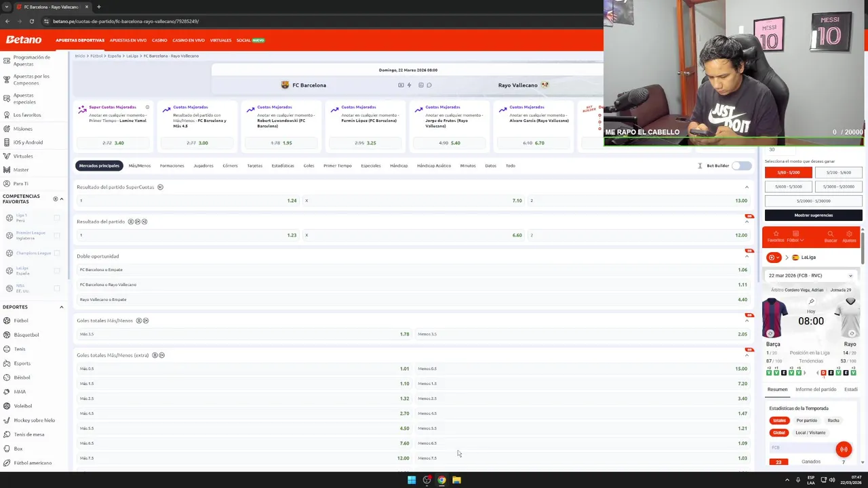Screen dimensions: 868x488
Task: Open Para Ti profile icon
Action: click(7, 184)
